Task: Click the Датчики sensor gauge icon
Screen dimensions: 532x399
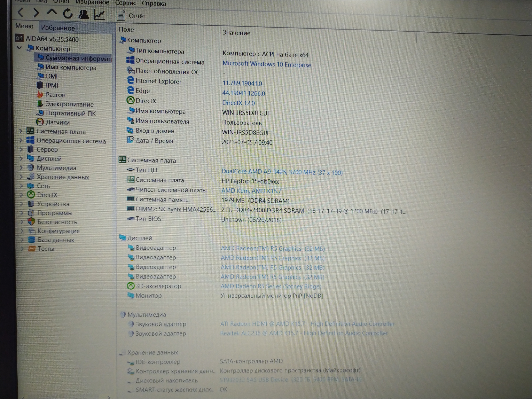Action: click(40, 122)
